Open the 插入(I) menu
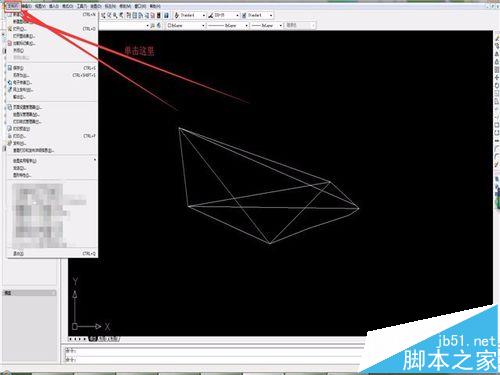Image resolution: width=500 pixels, height=375 pixels. (x=54, y=6)
